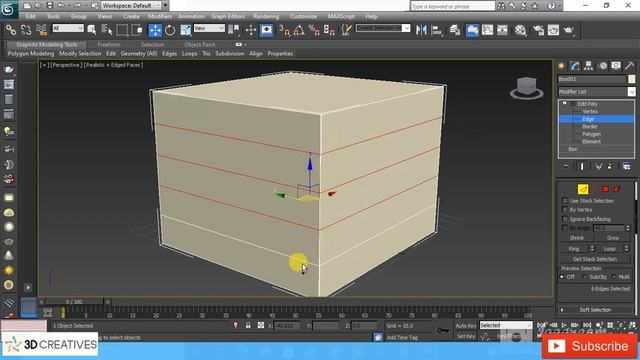The width and height of the screenshot is (640, 360).
Task: Click the 3ds Max application logo button
Action: [9, 9]
